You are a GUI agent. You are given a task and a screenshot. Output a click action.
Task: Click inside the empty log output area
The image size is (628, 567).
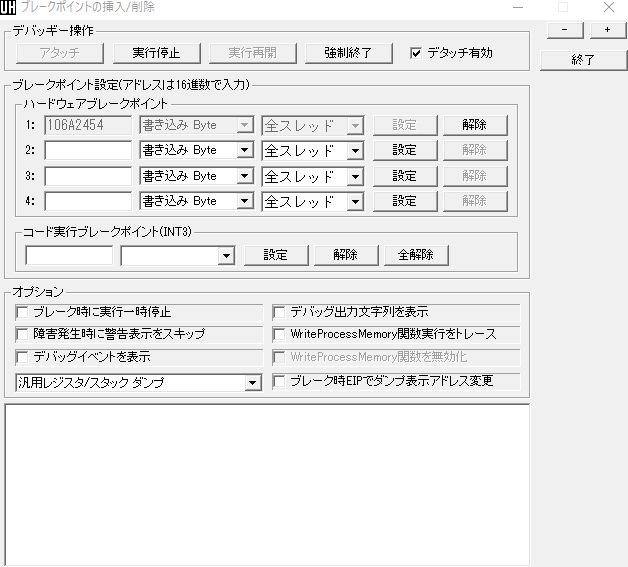point(267,485)
